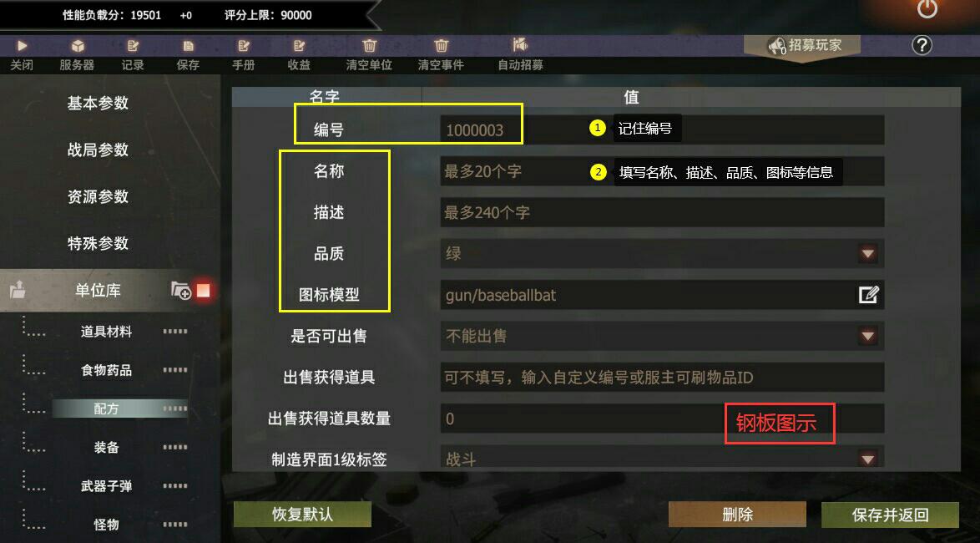Click the 名称 input field
The width and height of the screenshot is (980, 543).
662,170
